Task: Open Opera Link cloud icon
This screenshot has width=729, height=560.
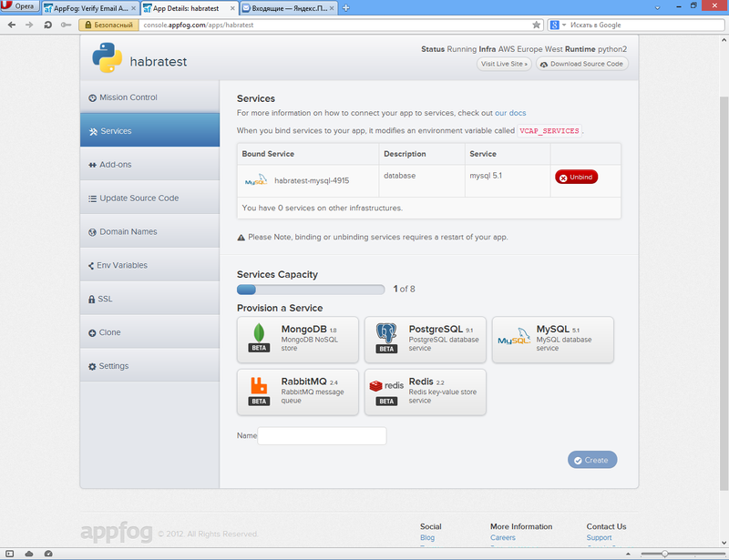Action: pyautogui.click(x=29, y=554)
